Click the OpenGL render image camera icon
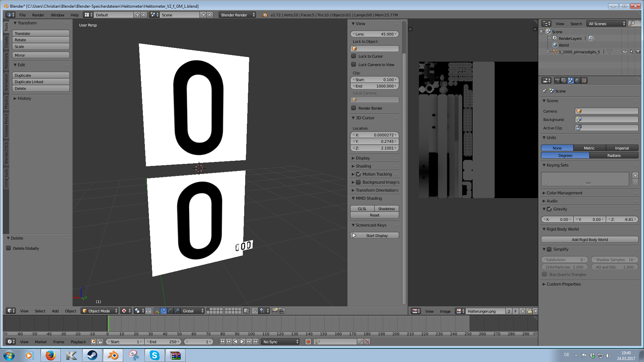The height and width of the screenshot is (362, 644). 275,311
